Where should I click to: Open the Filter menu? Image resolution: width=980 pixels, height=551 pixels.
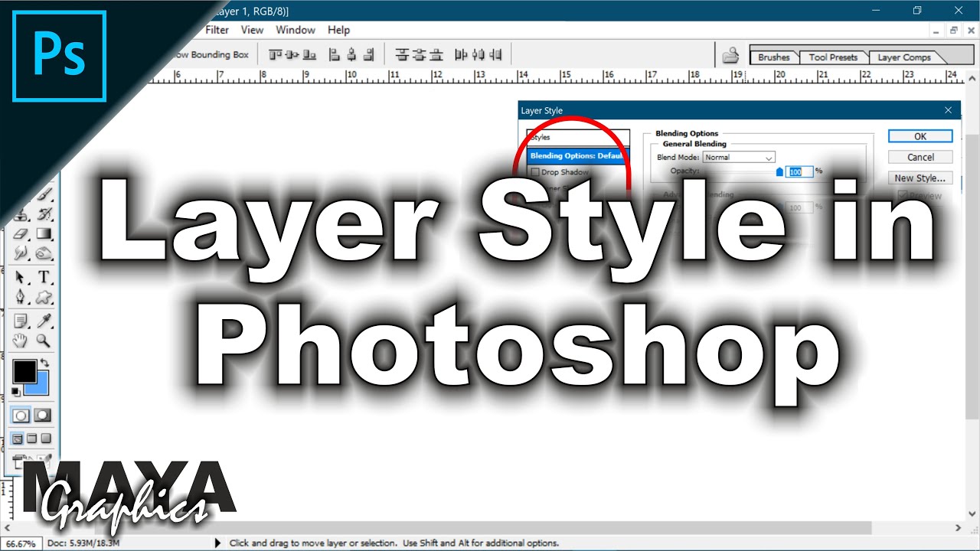[x=217, y=30]
